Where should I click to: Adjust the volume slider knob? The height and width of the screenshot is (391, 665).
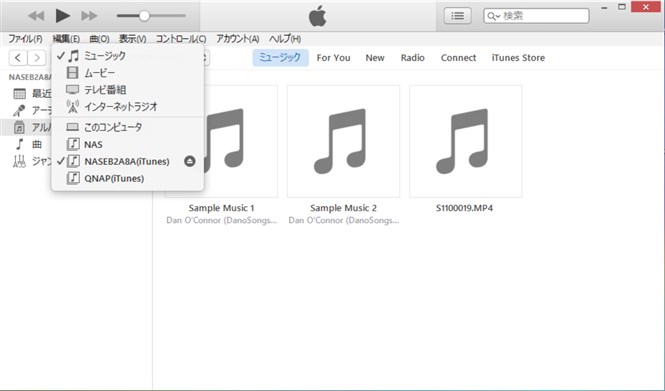144,16
